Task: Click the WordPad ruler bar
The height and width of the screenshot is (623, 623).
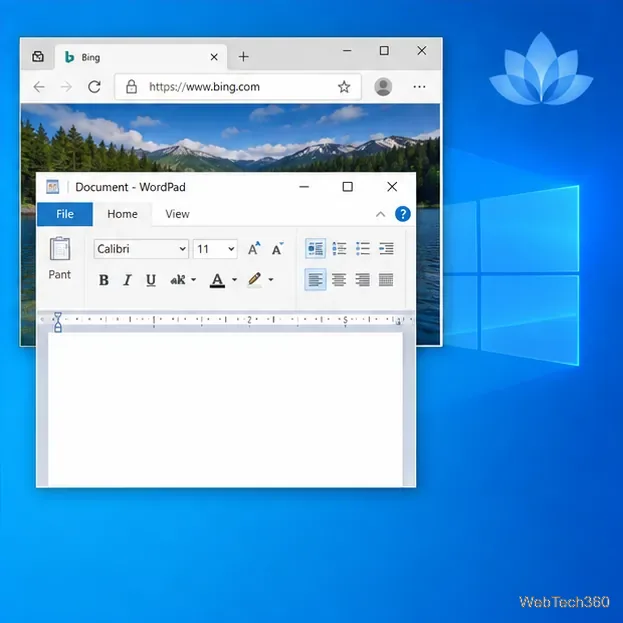Action: (x=225, y=319)
